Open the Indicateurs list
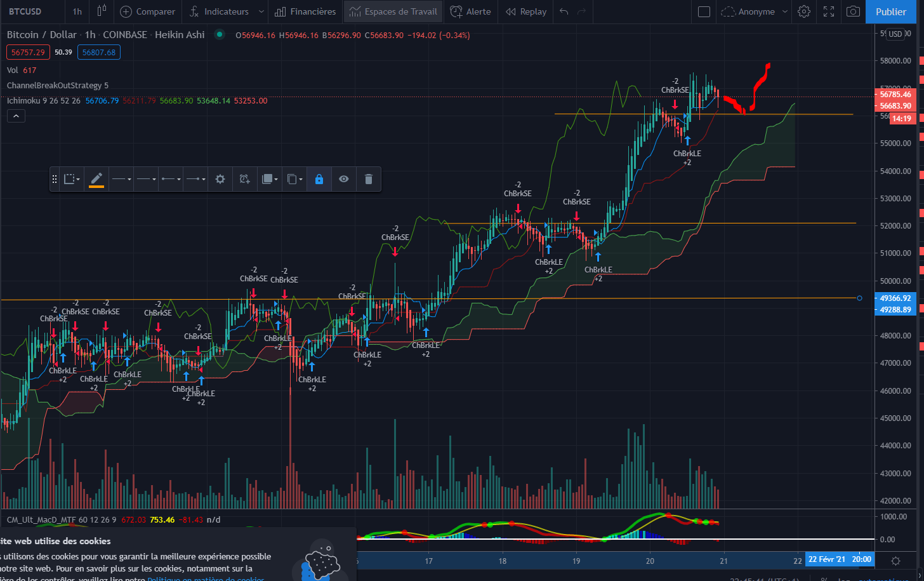The width and height of the screenshot is (924, 581). [220, 11]
